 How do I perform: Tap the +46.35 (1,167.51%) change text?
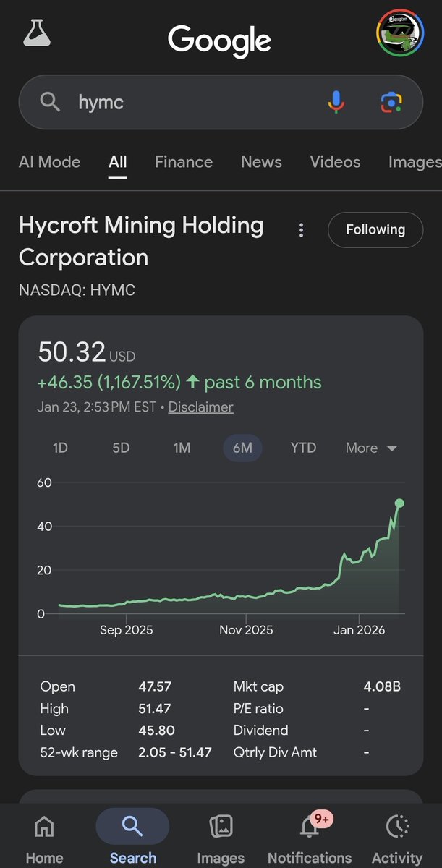tap(109, 382)
